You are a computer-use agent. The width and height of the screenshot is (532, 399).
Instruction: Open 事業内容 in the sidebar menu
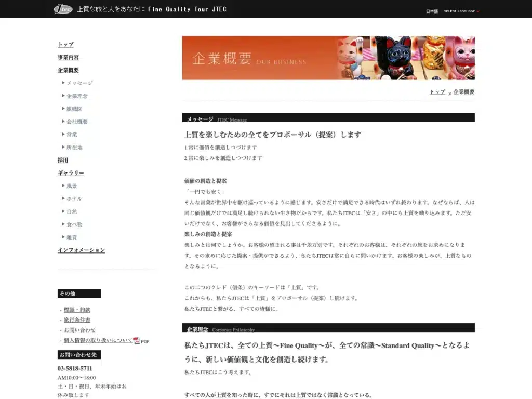(68, 57)
